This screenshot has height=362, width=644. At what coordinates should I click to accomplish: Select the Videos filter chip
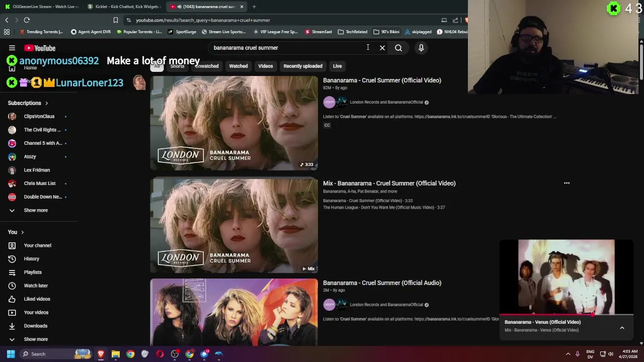tap(266, 66)
